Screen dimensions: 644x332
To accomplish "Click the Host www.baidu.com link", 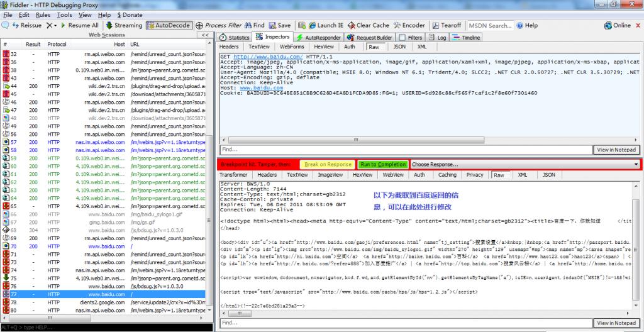I will [x=261, y=88].
